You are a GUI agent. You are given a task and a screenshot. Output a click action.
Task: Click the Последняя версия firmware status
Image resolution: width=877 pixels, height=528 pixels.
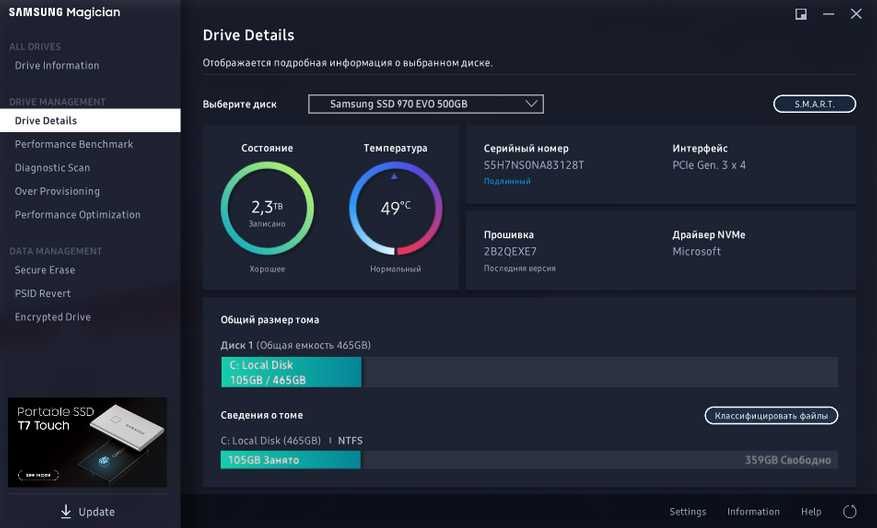pos(520,268)
